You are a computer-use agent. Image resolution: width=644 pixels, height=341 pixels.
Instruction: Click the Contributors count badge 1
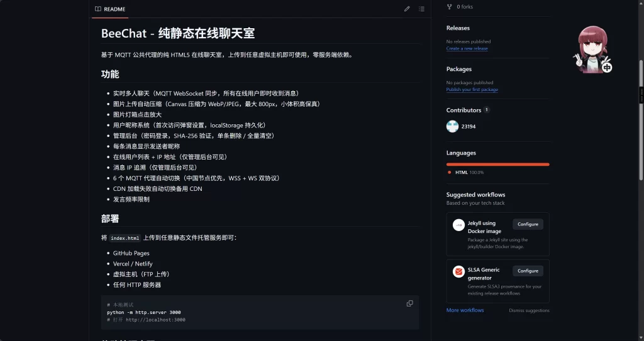[x=486, y=110]
